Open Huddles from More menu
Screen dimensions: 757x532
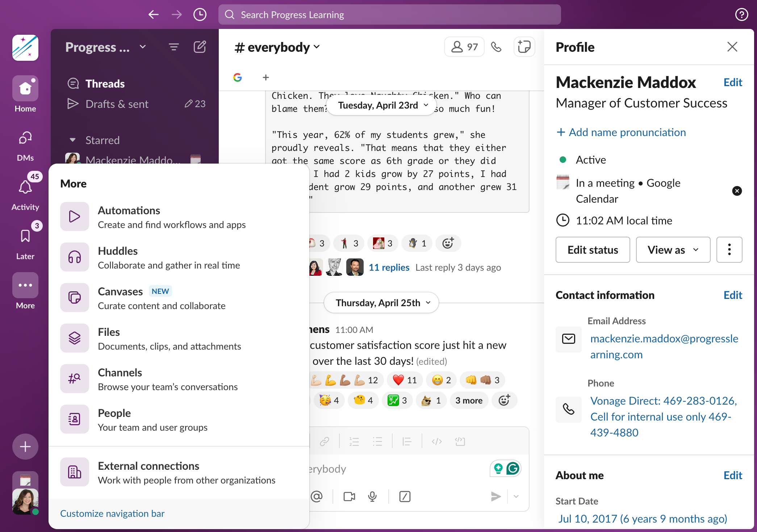[x=179, y=257]
